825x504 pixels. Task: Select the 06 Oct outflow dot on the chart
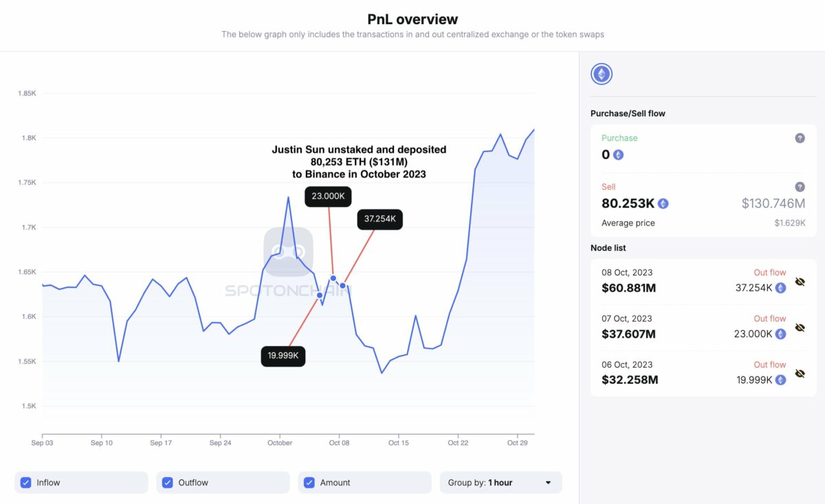[x=320, y=295]
